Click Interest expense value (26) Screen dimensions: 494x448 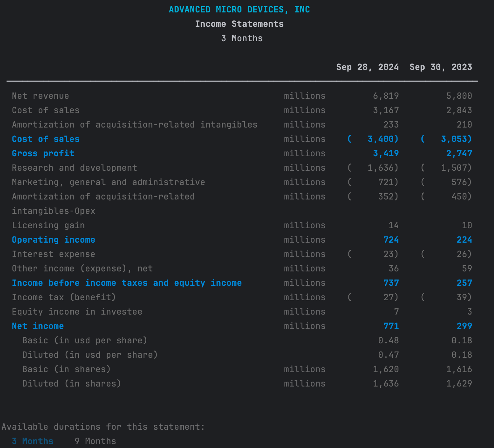[446, 254]
